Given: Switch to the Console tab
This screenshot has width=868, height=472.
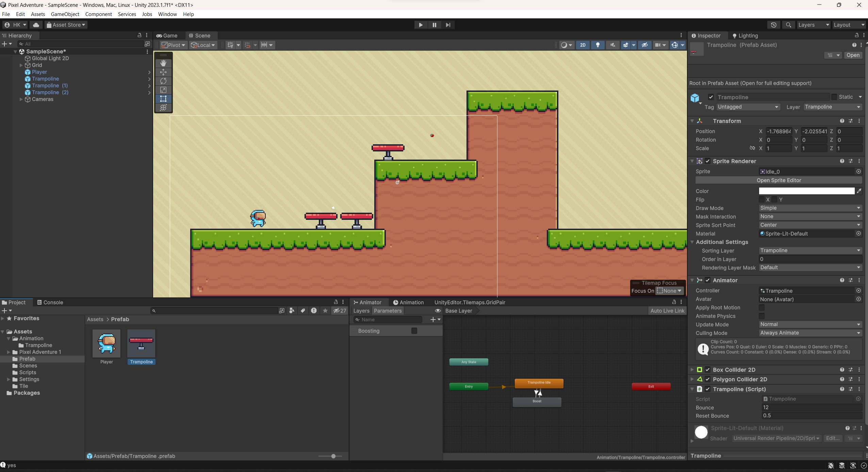Looking at the screenshot, I should tap(50, 302).
